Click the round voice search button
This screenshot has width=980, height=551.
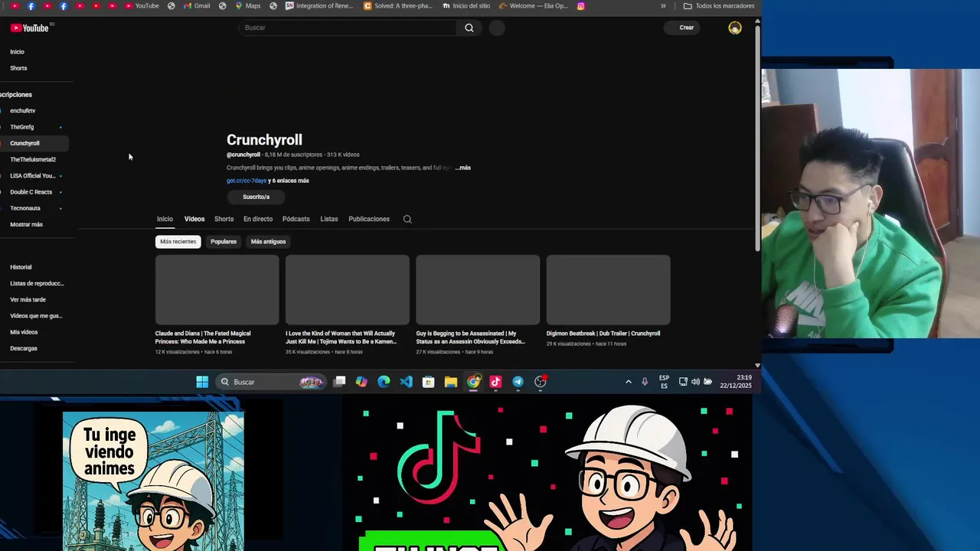pos(496,28)
